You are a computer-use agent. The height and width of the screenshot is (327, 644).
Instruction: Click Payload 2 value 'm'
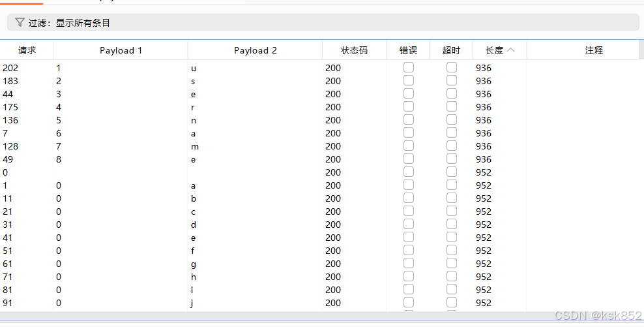pyautogui.click(x=195, y=147)
